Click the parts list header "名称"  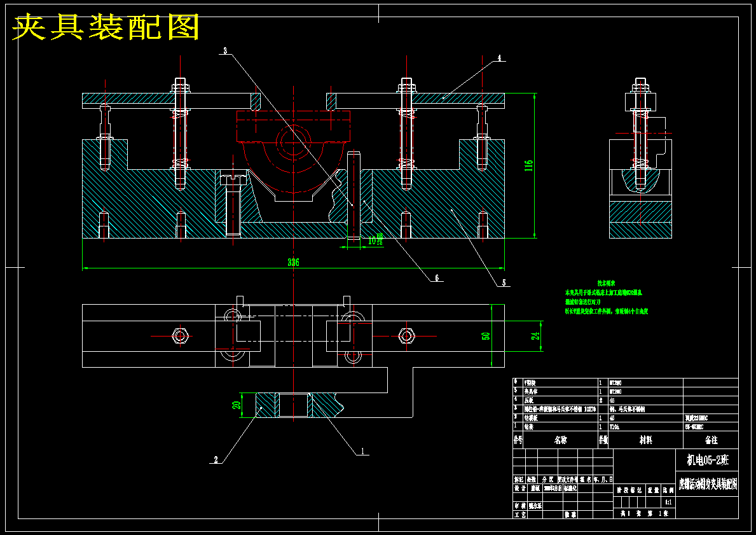560,440
